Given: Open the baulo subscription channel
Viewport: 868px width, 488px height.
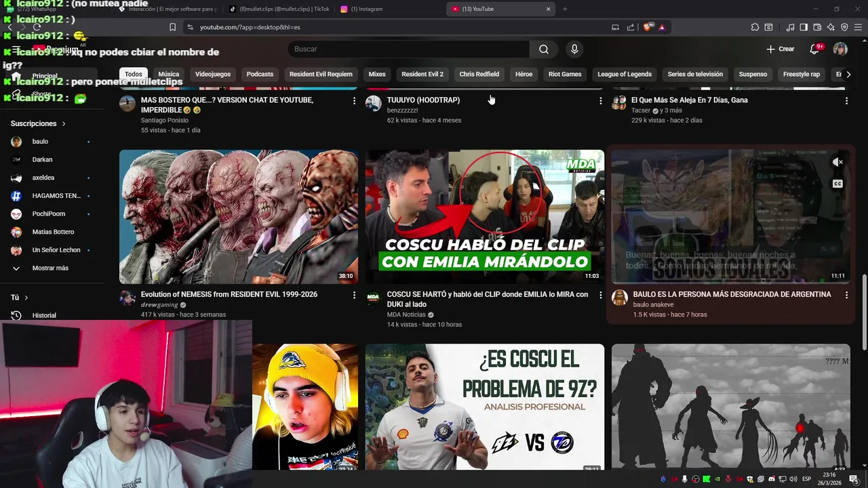Looking at the screenshot, I should [52, 142].
